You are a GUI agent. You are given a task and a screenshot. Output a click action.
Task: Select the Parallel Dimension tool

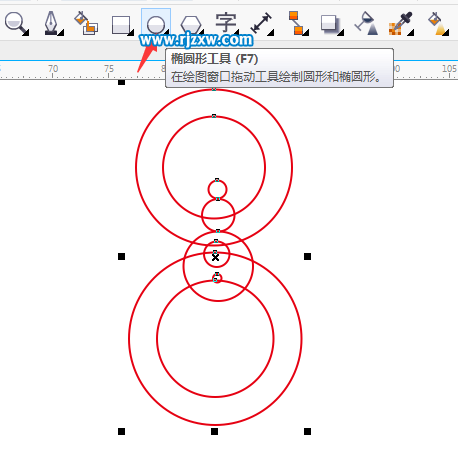tap(261, 23)
